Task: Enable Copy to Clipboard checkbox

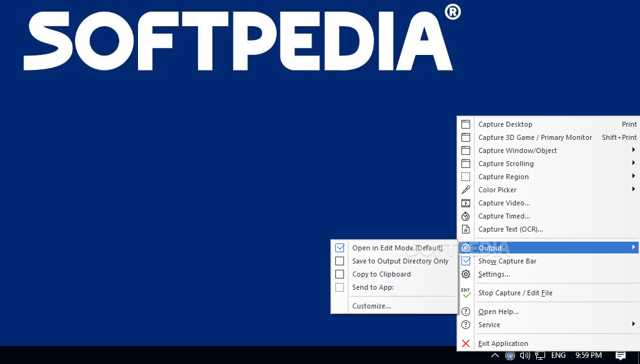Action: point(340,274)
